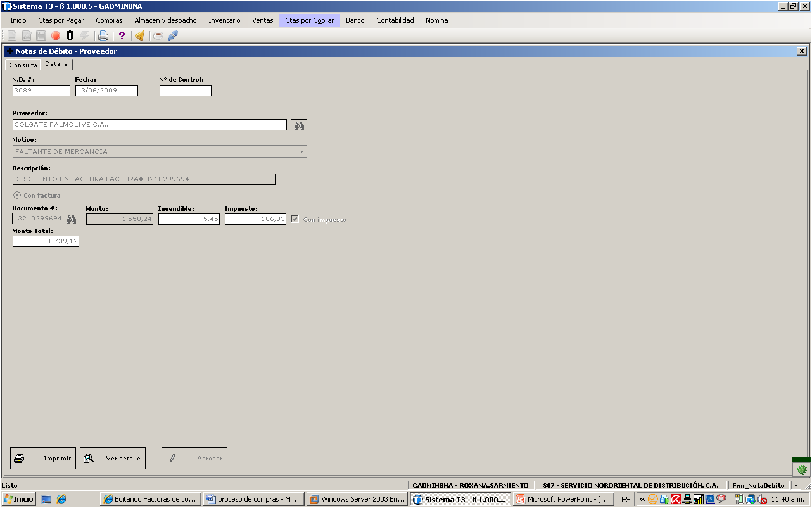Click the blue connector plug icon
Image resolution: width=812 pixels, height=508 pixels.
173,36
